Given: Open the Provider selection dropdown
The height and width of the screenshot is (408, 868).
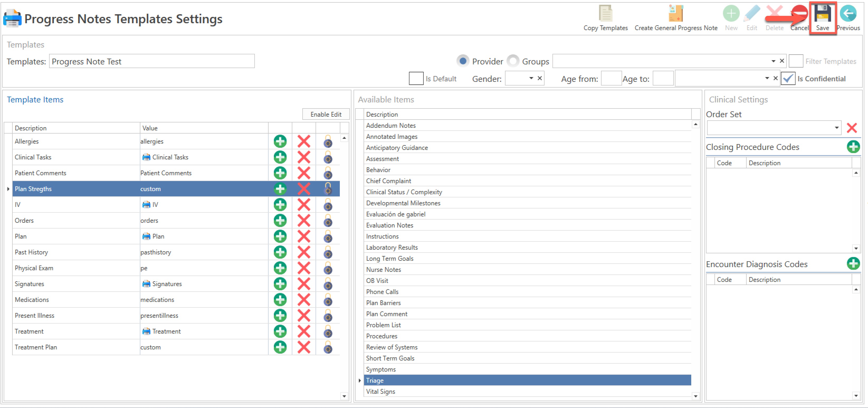Looking at the screenshot, I should 773,61.
